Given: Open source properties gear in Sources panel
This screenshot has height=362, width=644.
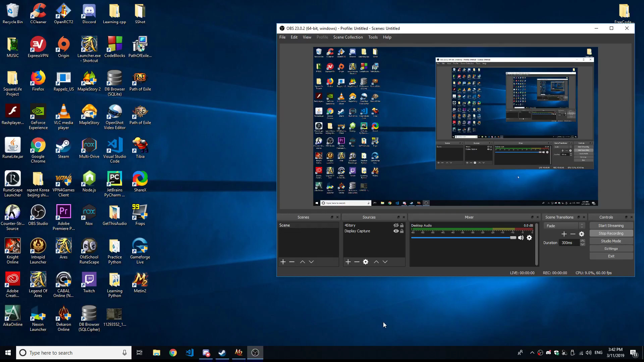Looking at the screenshot, I should pyautogui.click(x=366, y=262).
